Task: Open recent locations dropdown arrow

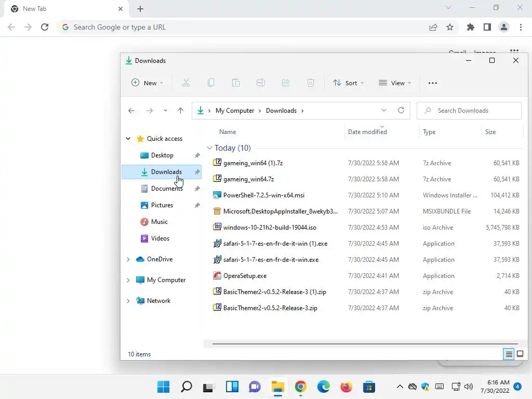Action: click(x=165, y=111)
